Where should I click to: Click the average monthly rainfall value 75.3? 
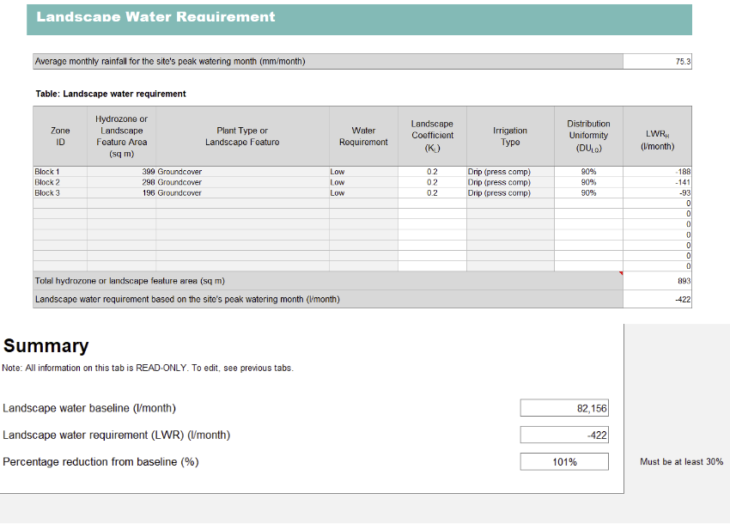pos(657,62)
